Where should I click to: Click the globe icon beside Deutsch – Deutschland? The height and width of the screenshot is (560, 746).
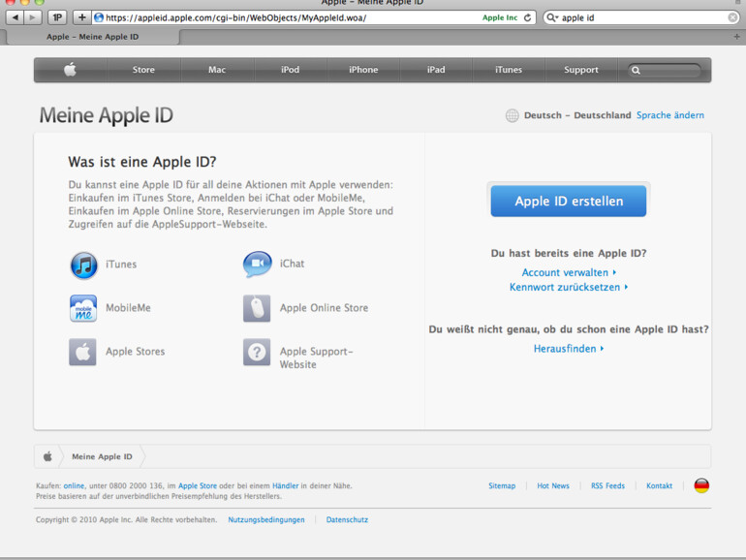coord(512,115)
